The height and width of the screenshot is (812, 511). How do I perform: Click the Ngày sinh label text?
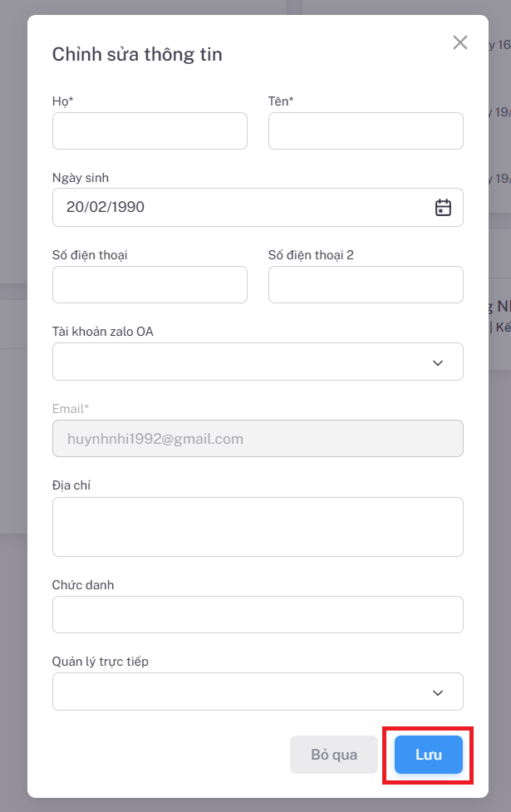click(x=81, y=178)
